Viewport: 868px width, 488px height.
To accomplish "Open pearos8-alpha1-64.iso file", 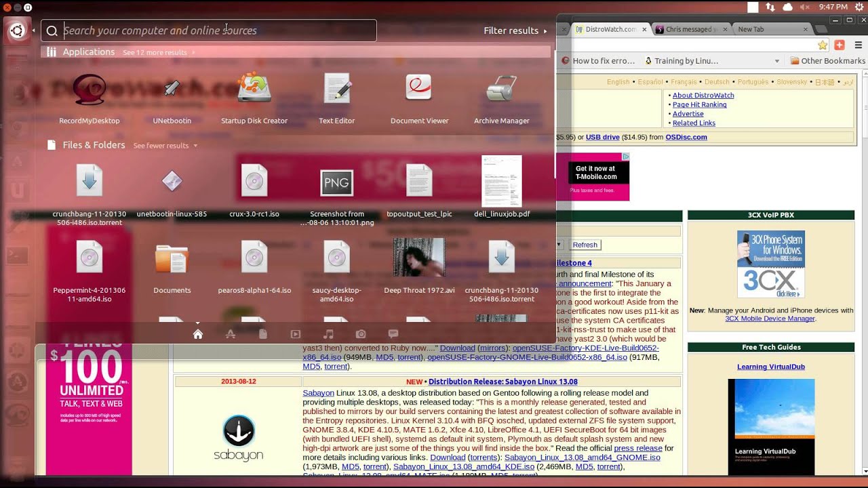I will coord(254,258).
